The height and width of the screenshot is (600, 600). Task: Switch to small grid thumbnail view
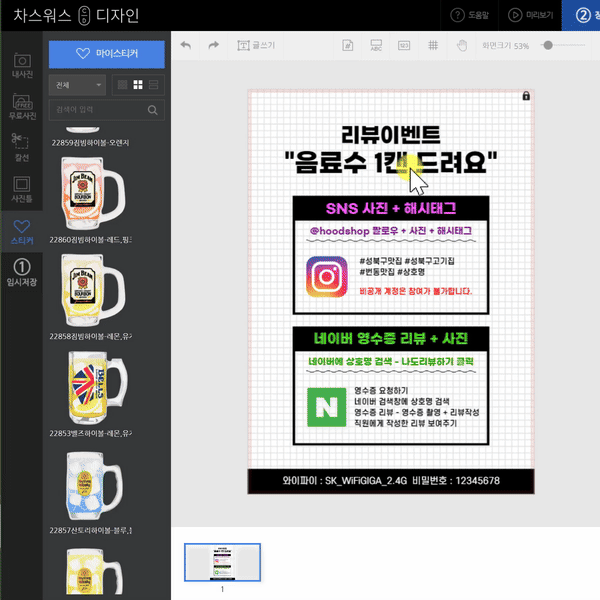(122, 85)
